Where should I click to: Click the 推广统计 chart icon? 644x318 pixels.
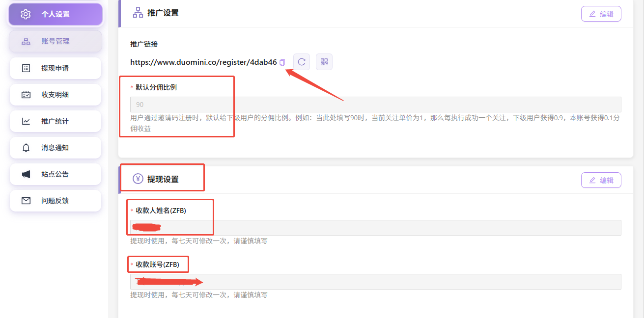26,121
